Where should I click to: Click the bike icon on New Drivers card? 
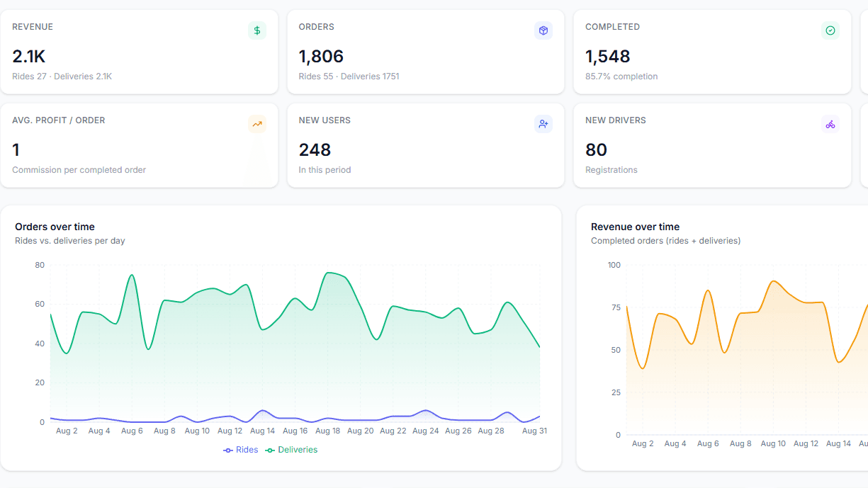(x=830, y=124)
